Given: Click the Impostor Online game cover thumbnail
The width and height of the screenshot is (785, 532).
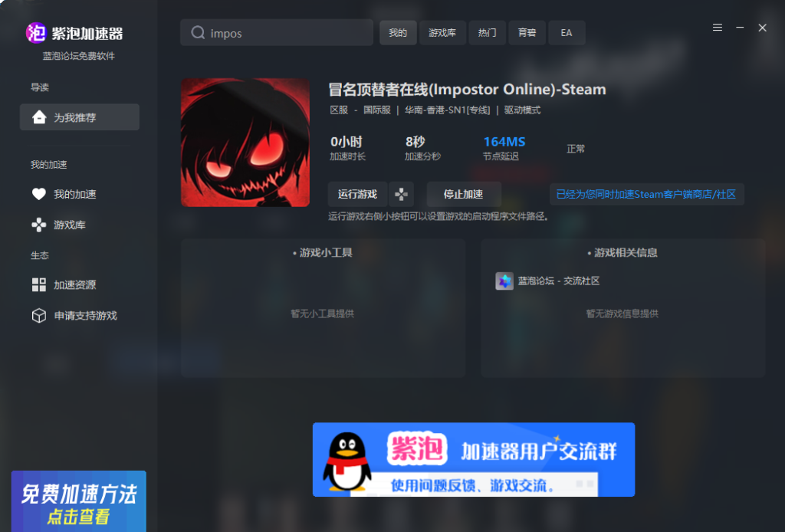Looking at the screenshot, I should pos(245,142).
